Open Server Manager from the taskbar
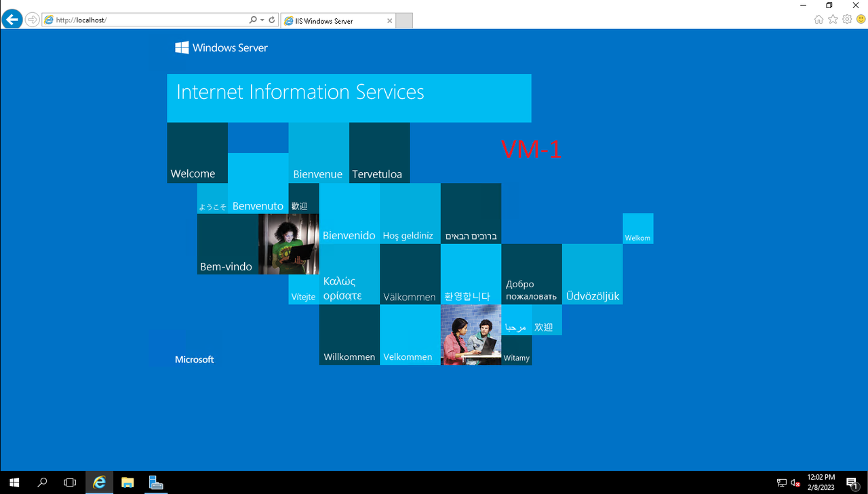Viewport: 868px width, 494px height. coord(155,482)
